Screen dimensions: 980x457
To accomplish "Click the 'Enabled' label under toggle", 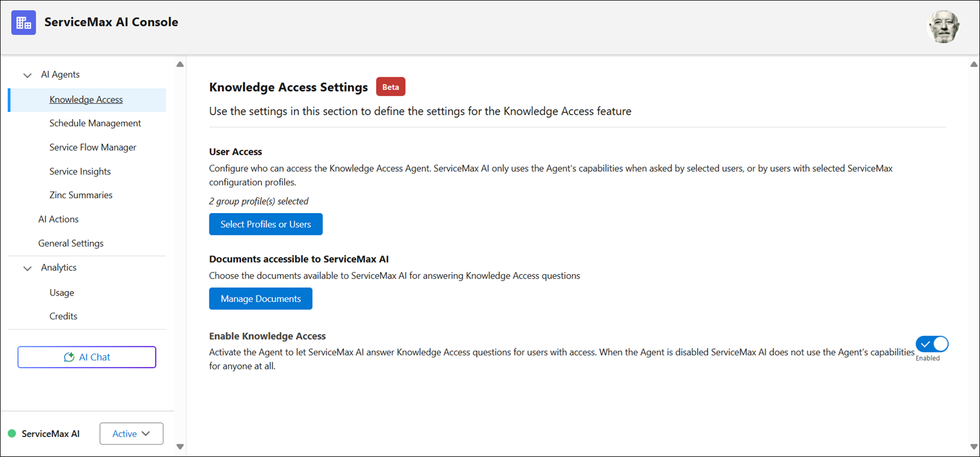I will 928,359.
